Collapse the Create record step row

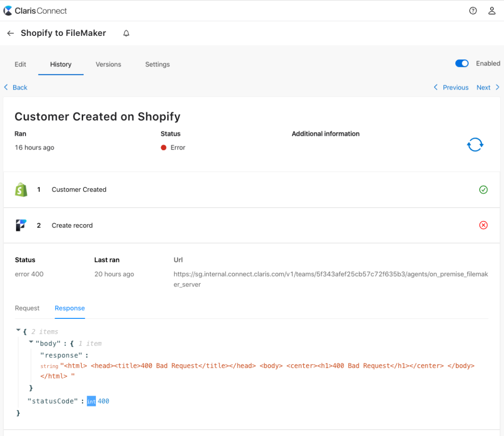[x=252, y=225]
